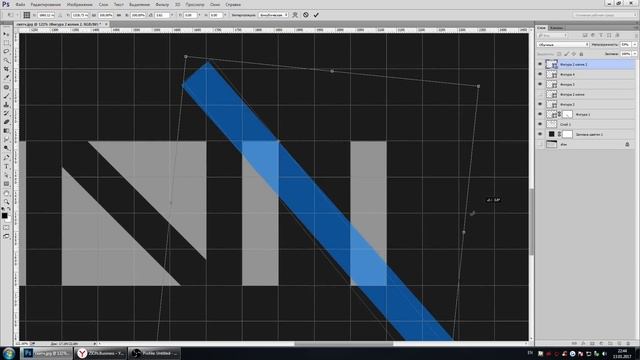
Task: Open the Interpolation dropdown in options bar
Action: [273, 15]
